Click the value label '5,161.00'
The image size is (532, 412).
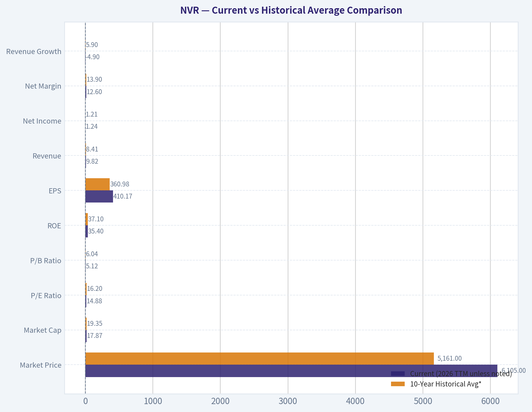tap(449, 359)
